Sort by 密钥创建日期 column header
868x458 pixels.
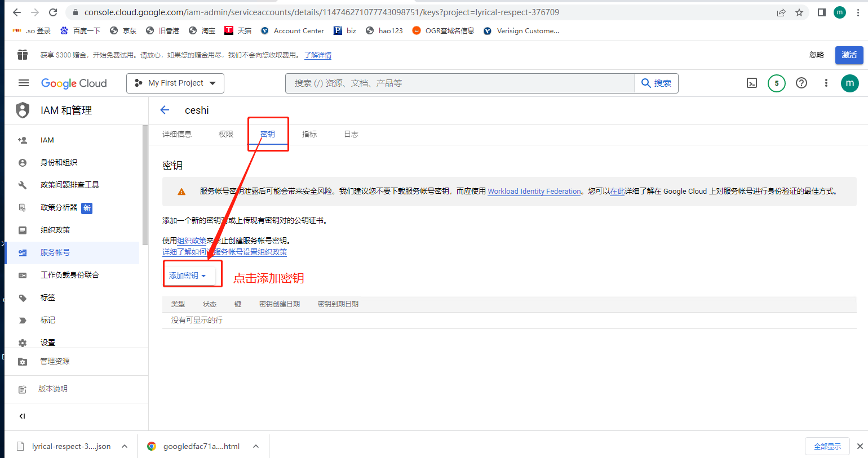280,304
